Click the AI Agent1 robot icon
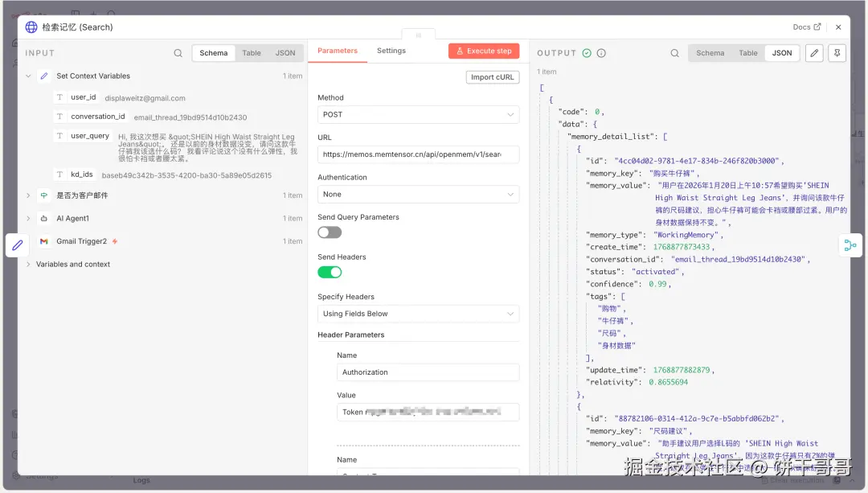The height and width of the screenshot is (493, 868). 44,219
